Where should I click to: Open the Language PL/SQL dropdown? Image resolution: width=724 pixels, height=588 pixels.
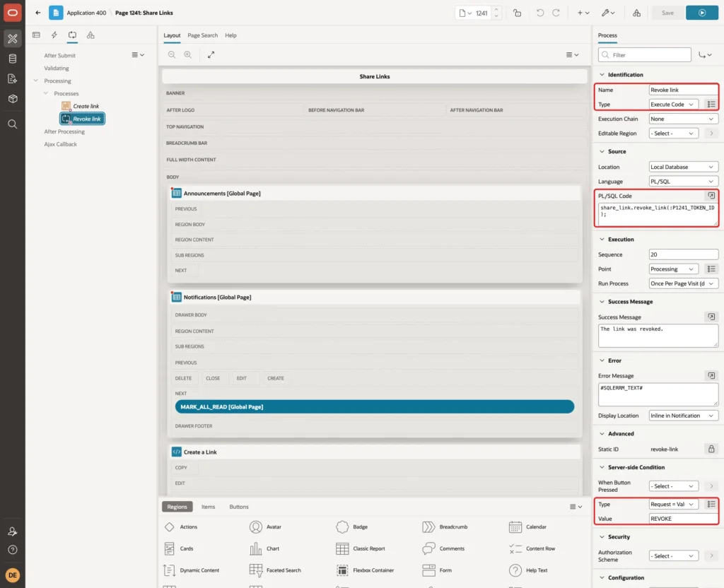[x=684, y=182]
